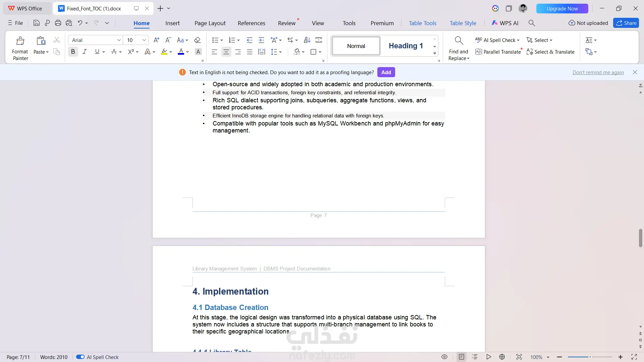This screenshot has width=644, height=362.
Task: Click Find and Replace magnifier icon
Action: (459, 41)
